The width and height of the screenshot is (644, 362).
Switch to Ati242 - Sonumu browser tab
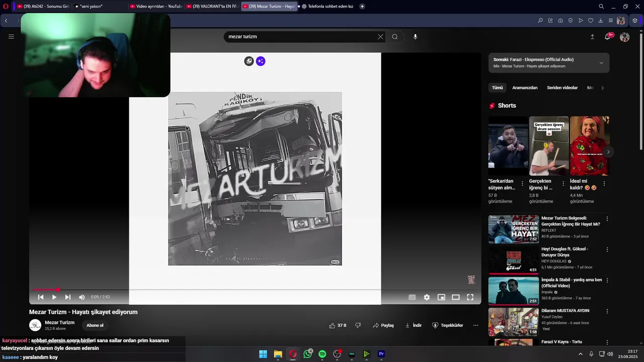click(43, 7)
